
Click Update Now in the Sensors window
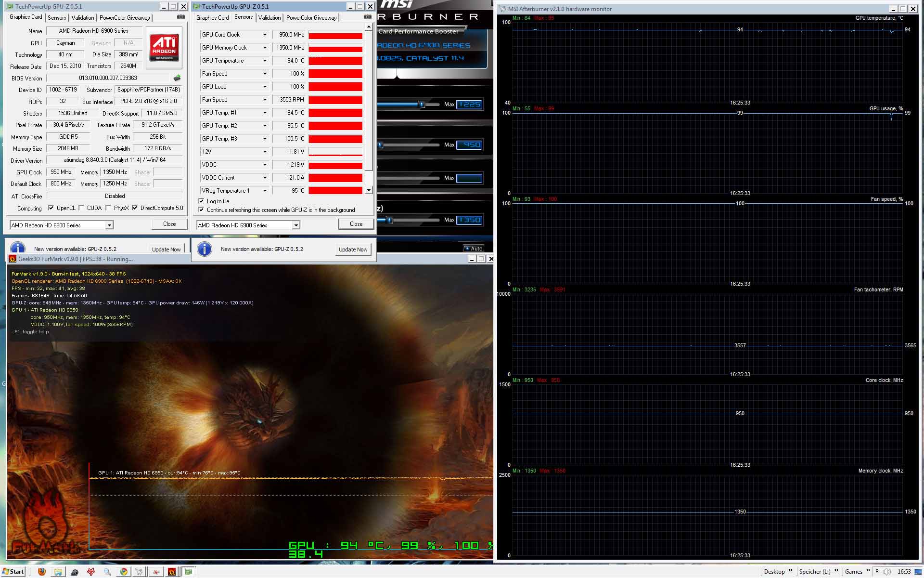click(x=353, y=250)
